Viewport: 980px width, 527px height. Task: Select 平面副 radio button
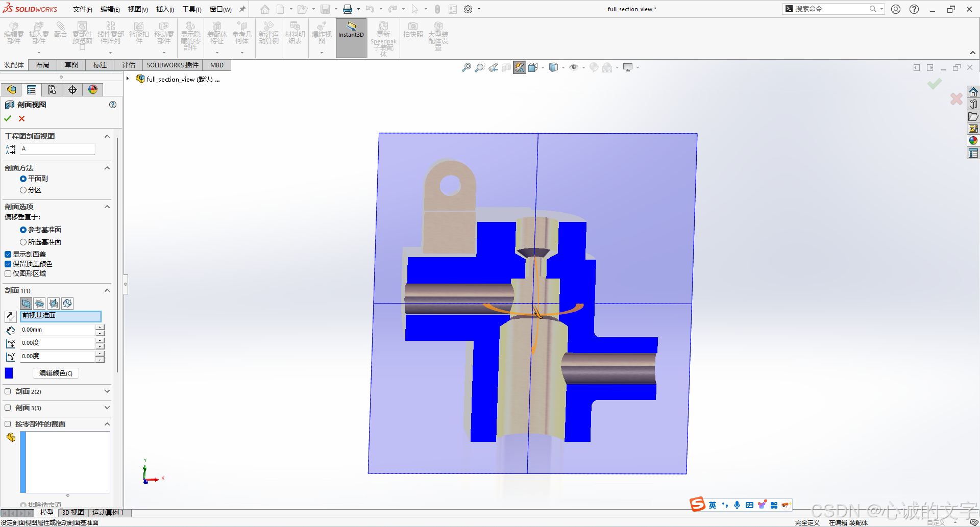23,179
